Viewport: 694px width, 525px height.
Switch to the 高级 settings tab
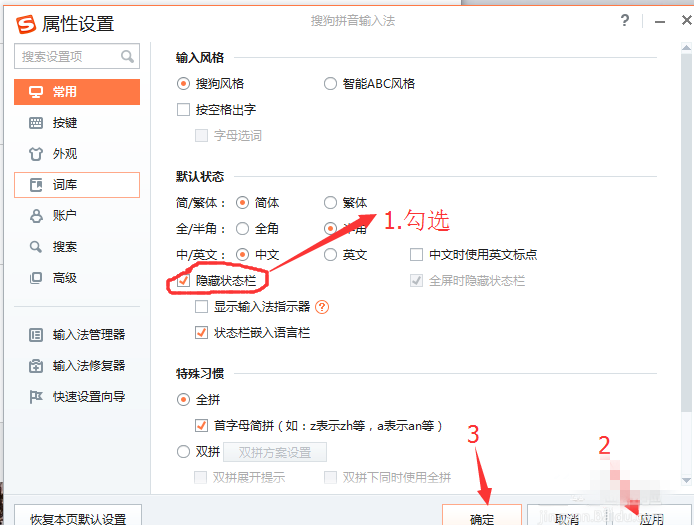pyautogui.click(x=77, y=278)
